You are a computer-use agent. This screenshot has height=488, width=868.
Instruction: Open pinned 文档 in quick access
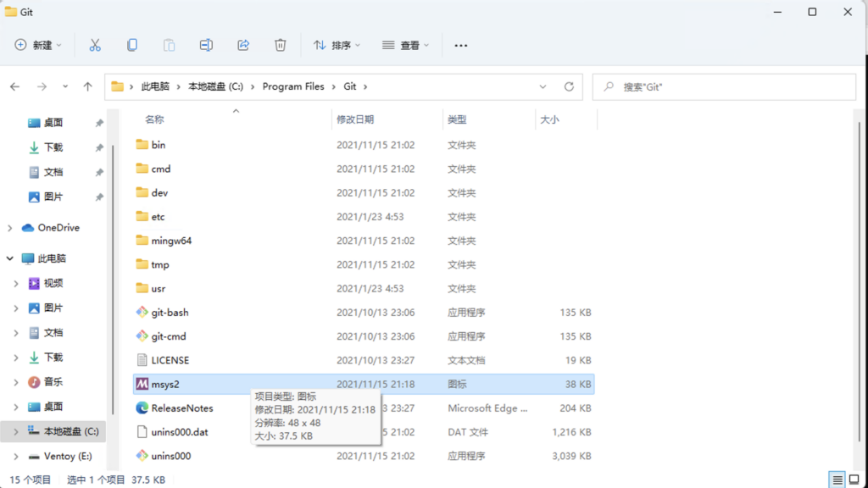click(x=53, y=172)
